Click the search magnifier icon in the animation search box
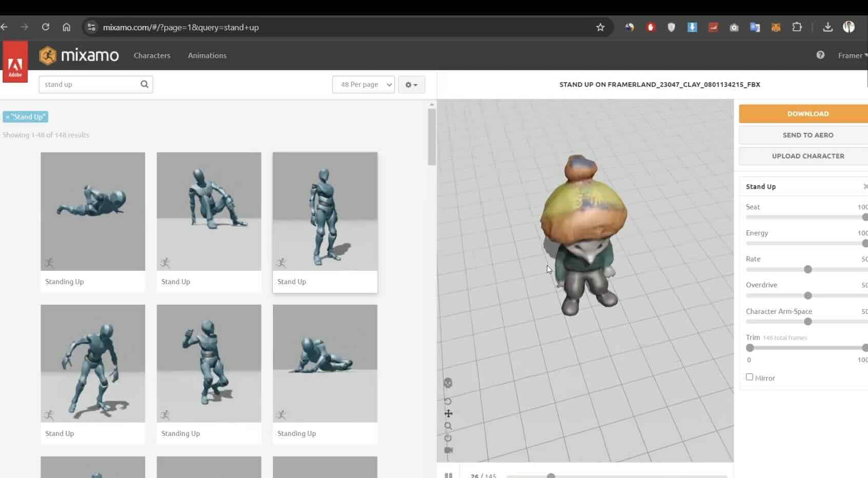Image resolution: width=868 pixels, height=478 pixels. pyautogui.click(x=144, y=84)
